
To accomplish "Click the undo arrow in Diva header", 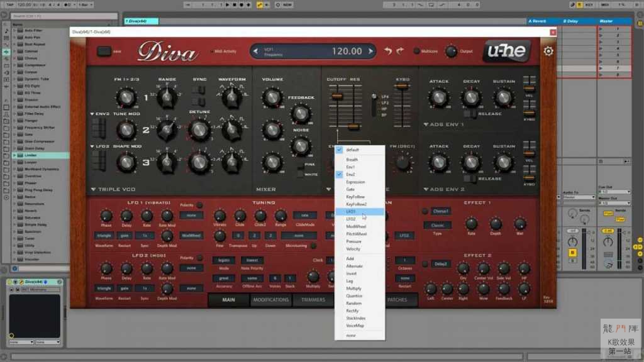I will [387, 51].
